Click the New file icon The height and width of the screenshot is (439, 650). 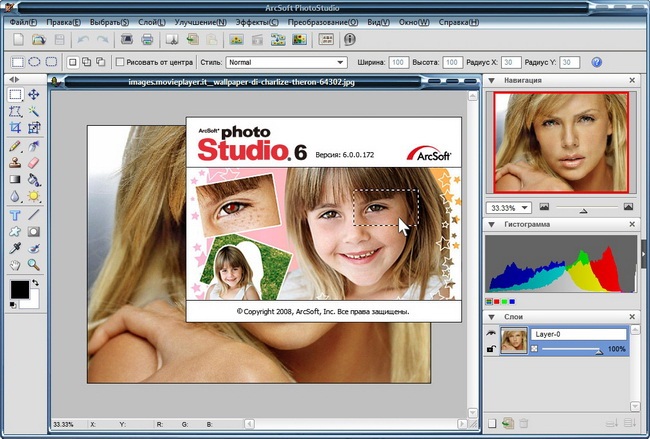point(18,39)
